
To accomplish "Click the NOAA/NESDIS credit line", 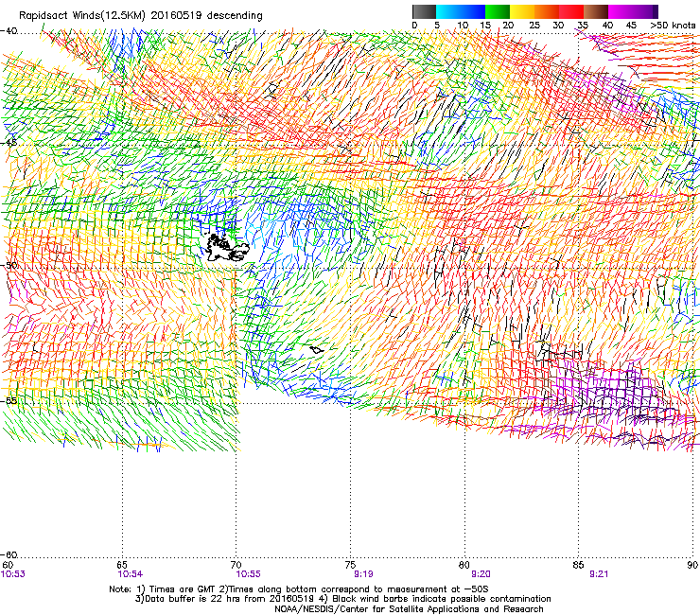I will [x=409, y=609].
